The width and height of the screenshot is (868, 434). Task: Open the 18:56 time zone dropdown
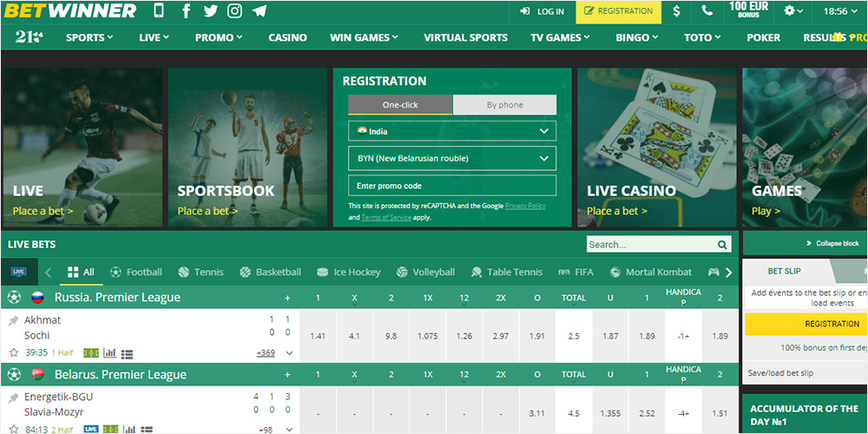pos(839,11)
